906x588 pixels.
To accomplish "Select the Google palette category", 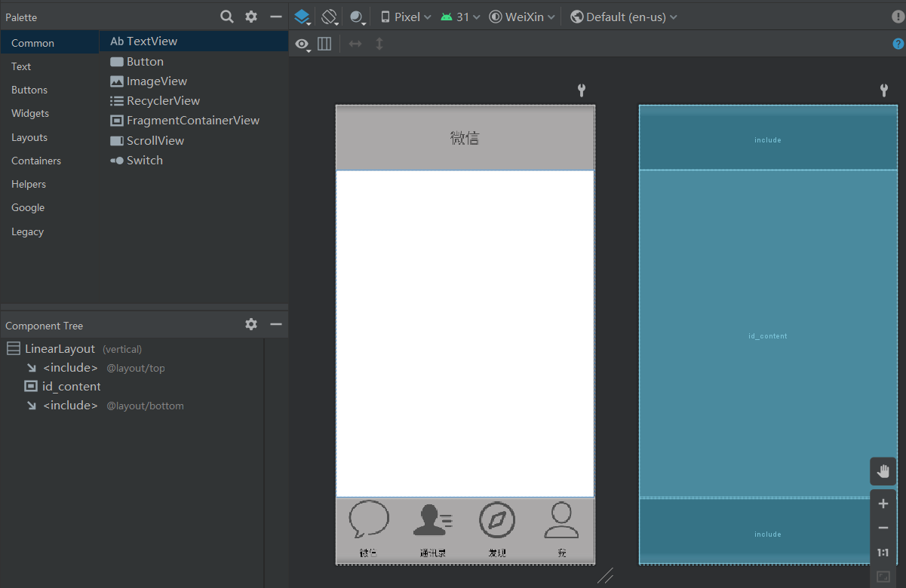I will [50, 207].
